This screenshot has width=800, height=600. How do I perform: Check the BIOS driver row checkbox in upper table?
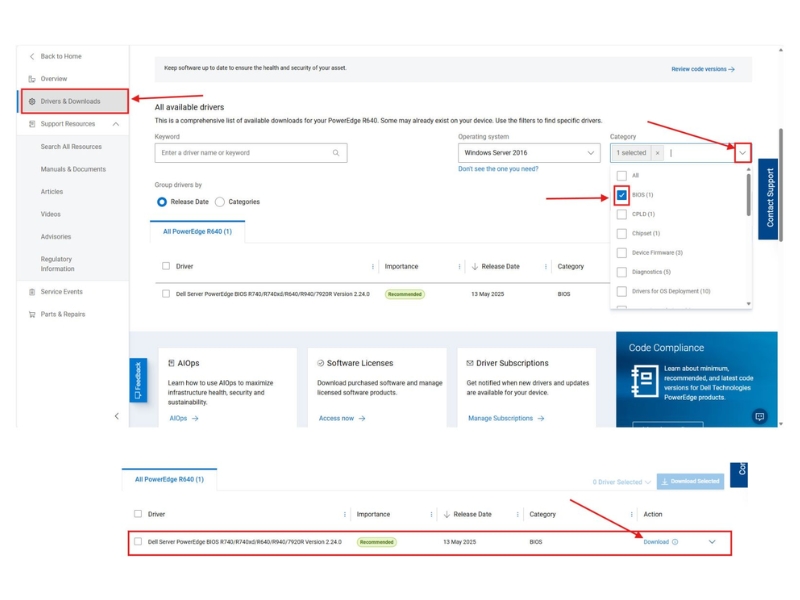coord(166,294)
